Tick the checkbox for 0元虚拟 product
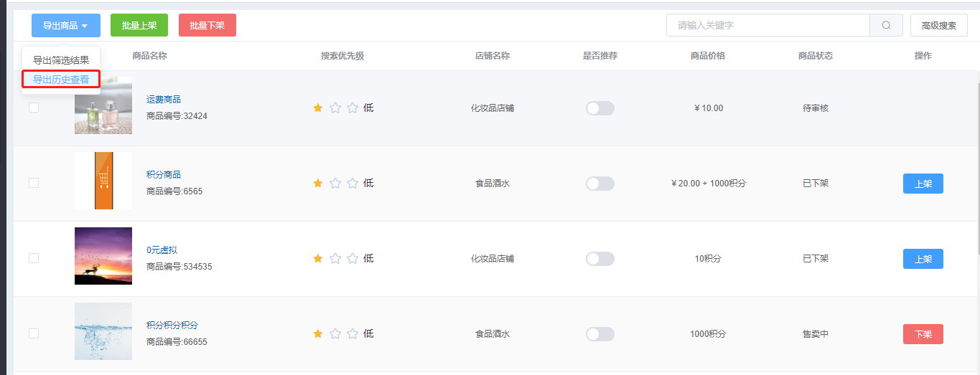Image resolution: width=980 pixels, height=375 pixels. click(34, 258)
